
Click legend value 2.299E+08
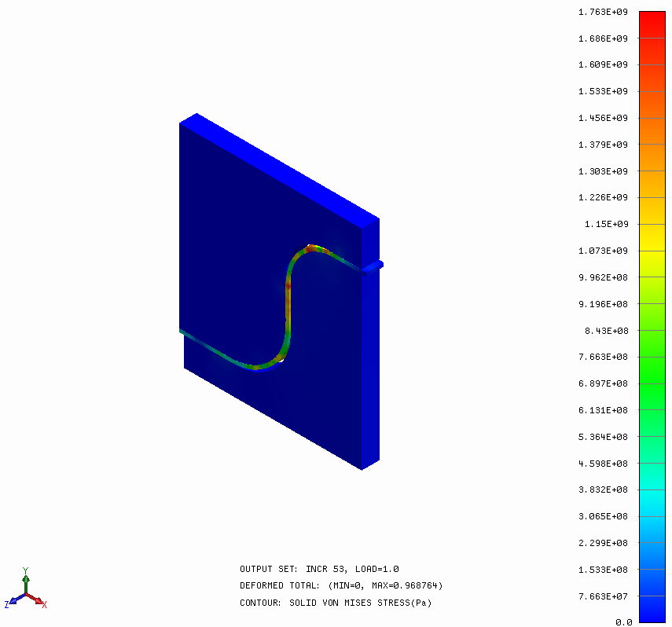[603, 543]
